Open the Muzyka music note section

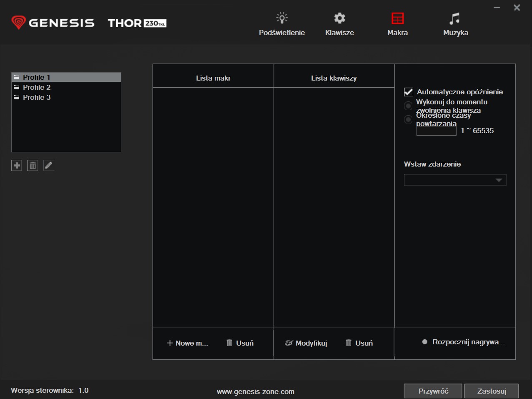click(455, 24)
